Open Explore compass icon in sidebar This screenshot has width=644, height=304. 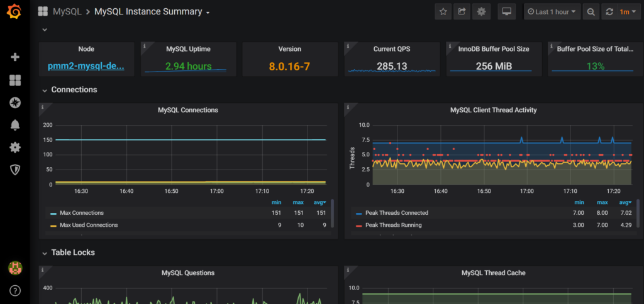coord(15,102)
